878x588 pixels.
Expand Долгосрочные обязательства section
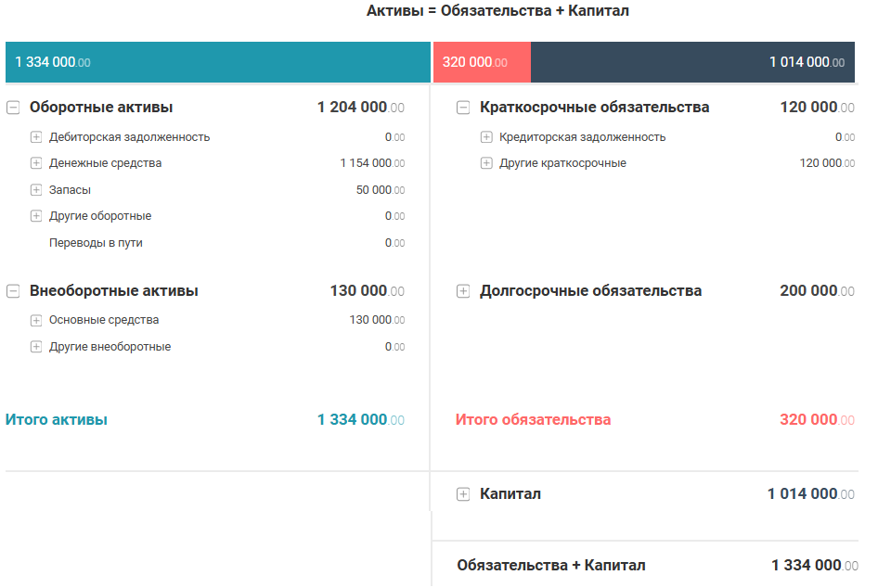click(x=463, y=291)
